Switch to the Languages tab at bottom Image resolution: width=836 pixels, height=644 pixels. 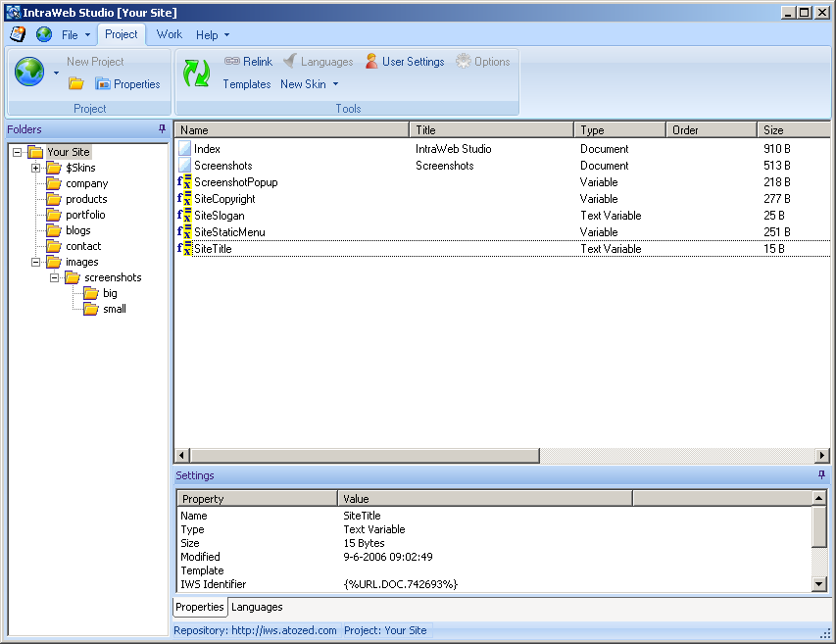[x=257, y=608]
